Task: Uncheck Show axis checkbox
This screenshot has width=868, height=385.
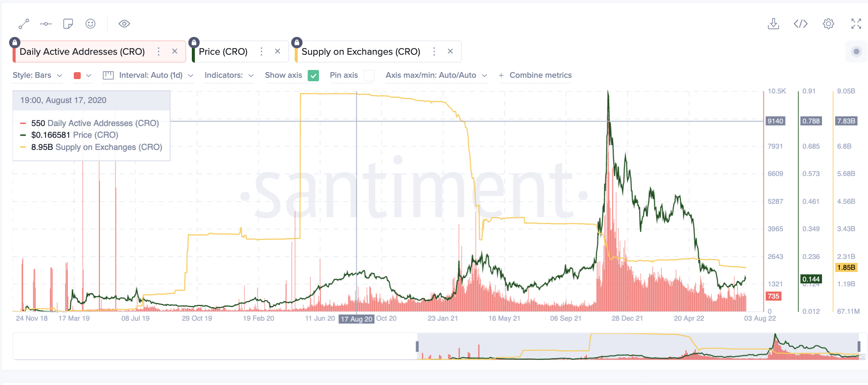Action: coord(313,76)
